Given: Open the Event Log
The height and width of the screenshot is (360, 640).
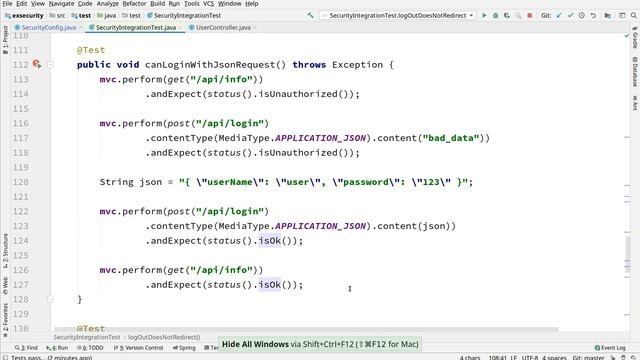Looking at the screenshot, I should click(x=610, y=348).
